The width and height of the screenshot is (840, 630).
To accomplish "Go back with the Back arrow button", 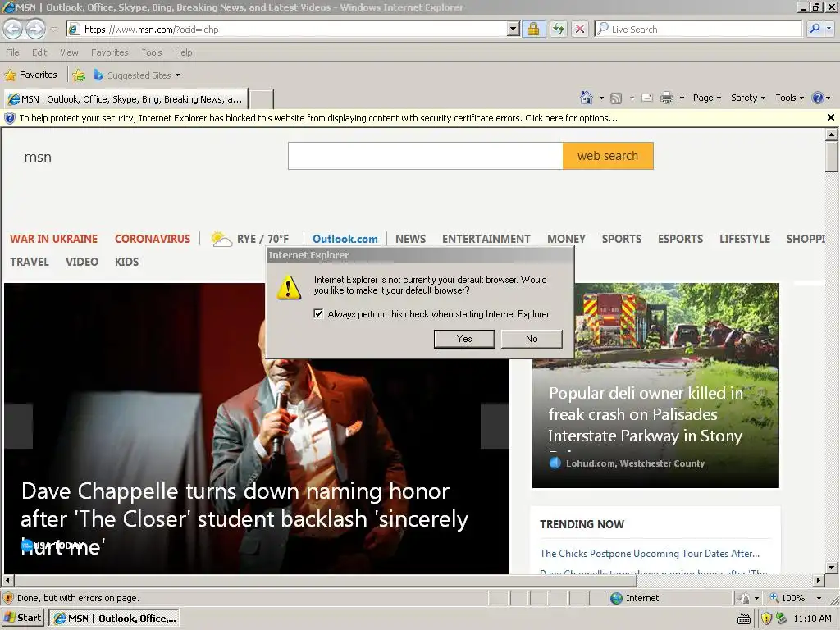I will point(13,29).
